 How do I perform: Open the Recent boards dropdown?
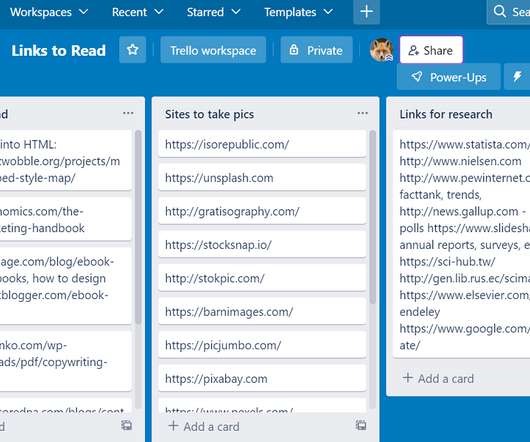pos(137,12)
